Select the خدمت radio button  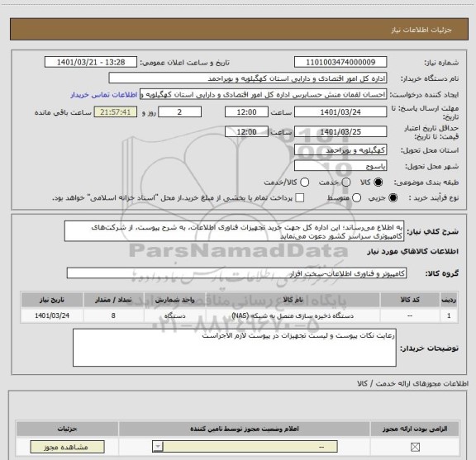tap(346, 182)
